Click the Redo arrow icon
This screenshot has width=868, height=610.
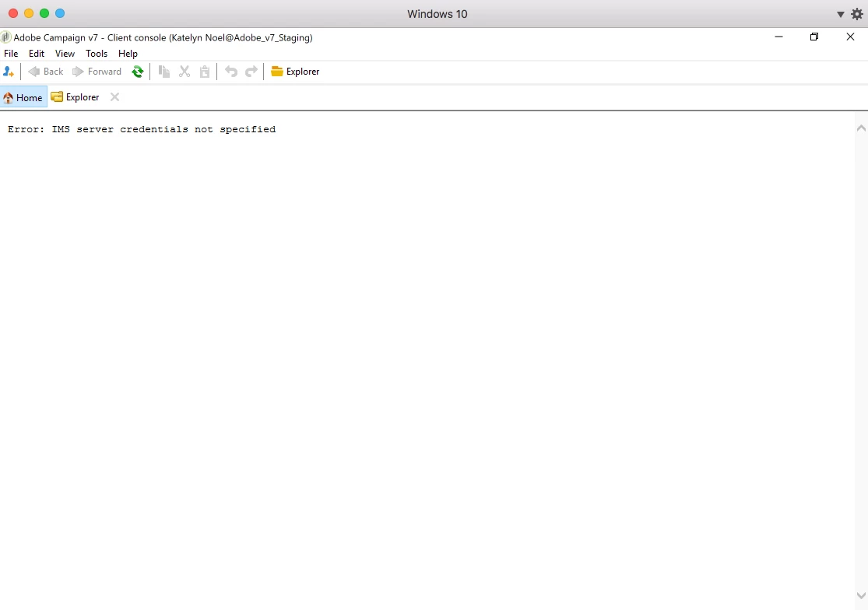(x=251, y=72)
